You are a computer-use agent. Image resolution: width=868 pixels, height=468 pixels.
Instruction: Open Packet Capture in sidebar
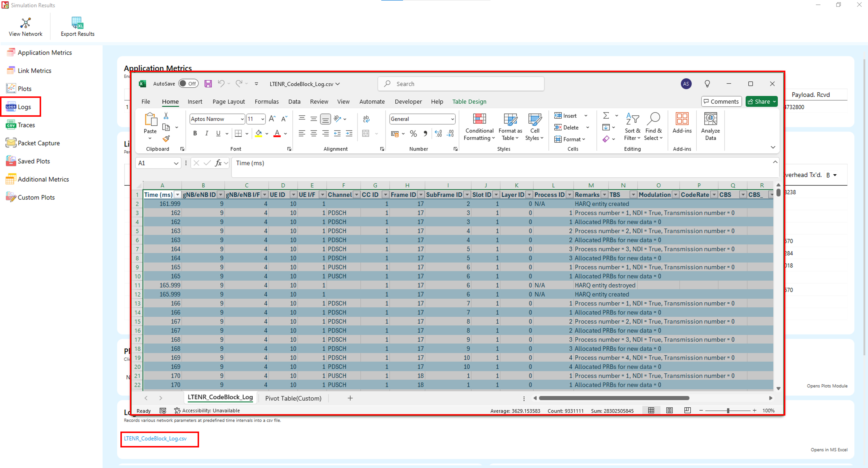38,143
